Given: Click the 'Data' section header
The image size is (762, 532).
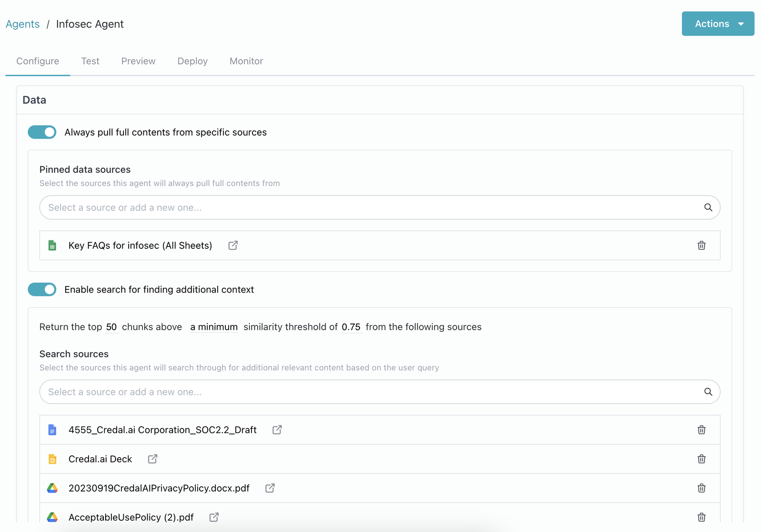Looking at the screenshot, I should click(x=34, y=100).
